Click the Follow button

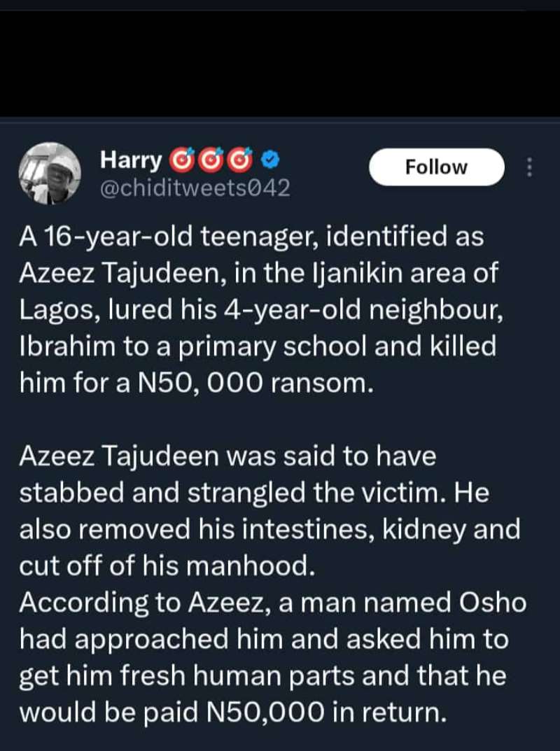click(435, 167)
